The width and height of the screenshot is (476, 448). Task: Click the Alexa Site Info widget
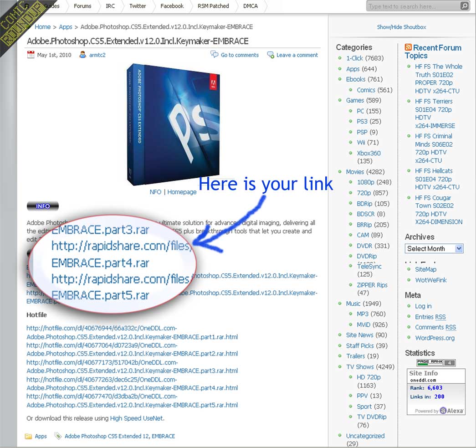pyautogui.click(x=436, y=392)
